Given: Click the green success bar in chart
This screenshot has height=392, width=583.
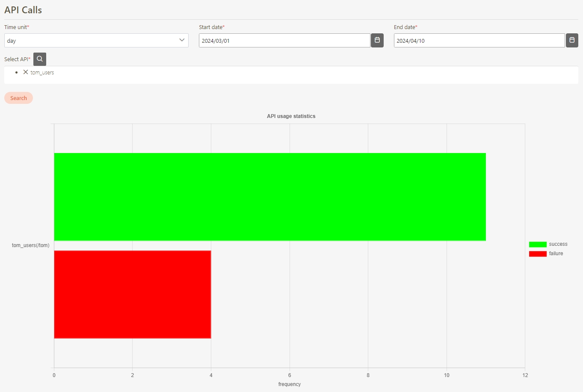Looking at the screenshot, I should [x=269, y=197].
